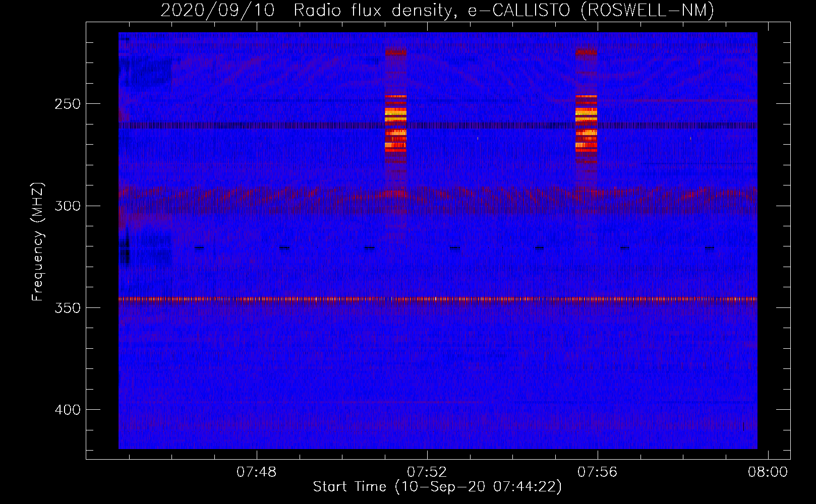The image size is (816, 504).
Task: Click the 07:48 time tick label
Action: tap(257, 472)
